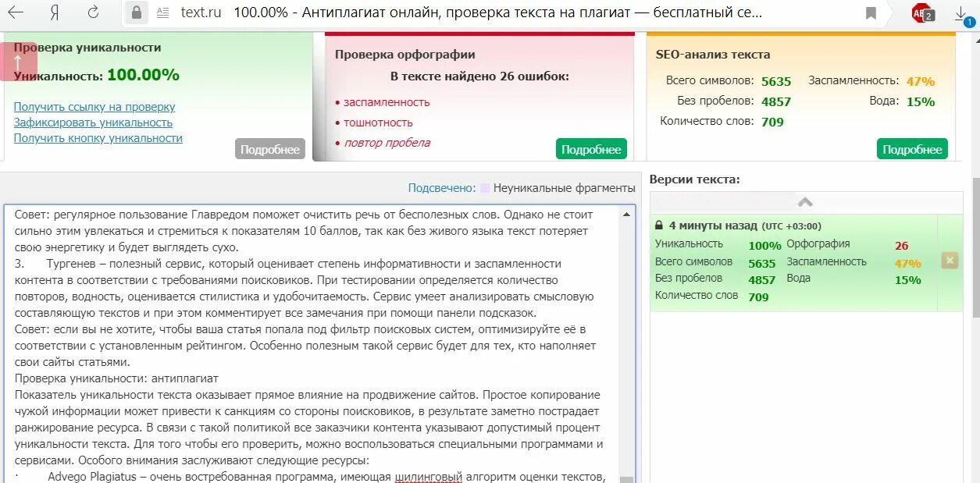Viewport: 980px width, 483px height.
Task: Open reader mode icon in address bar
Action: (162, 12)
